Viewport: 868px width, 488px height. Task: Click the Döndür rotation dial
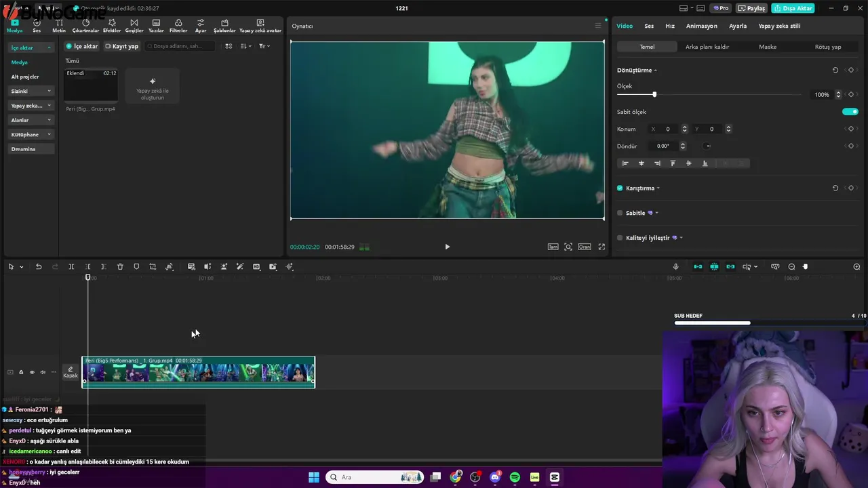click(708, 146)
